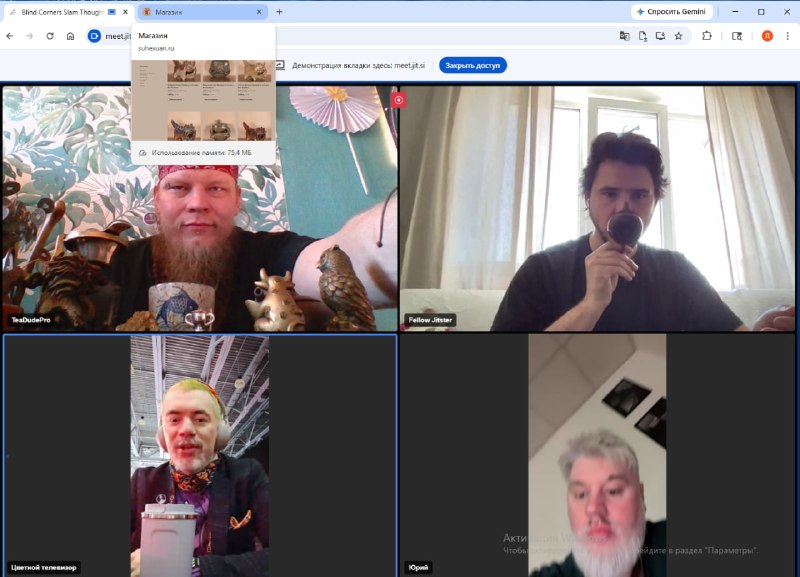Click the install app icon in address bar

tap(660, 36)
